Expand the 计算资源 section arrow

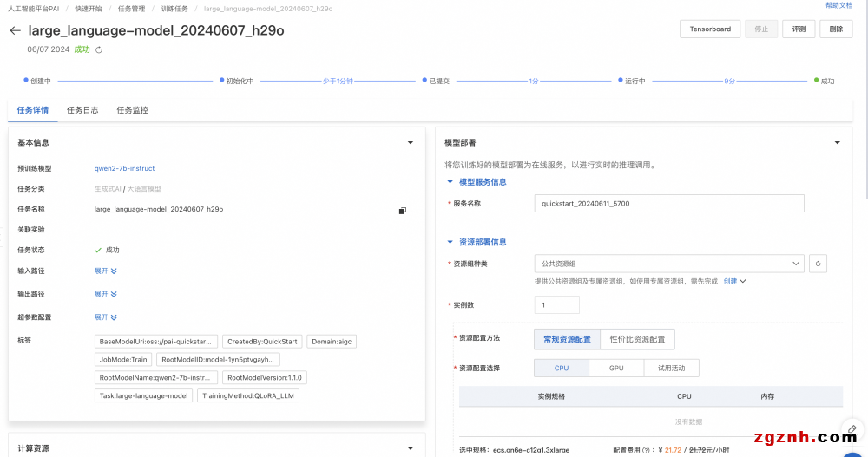411,448
